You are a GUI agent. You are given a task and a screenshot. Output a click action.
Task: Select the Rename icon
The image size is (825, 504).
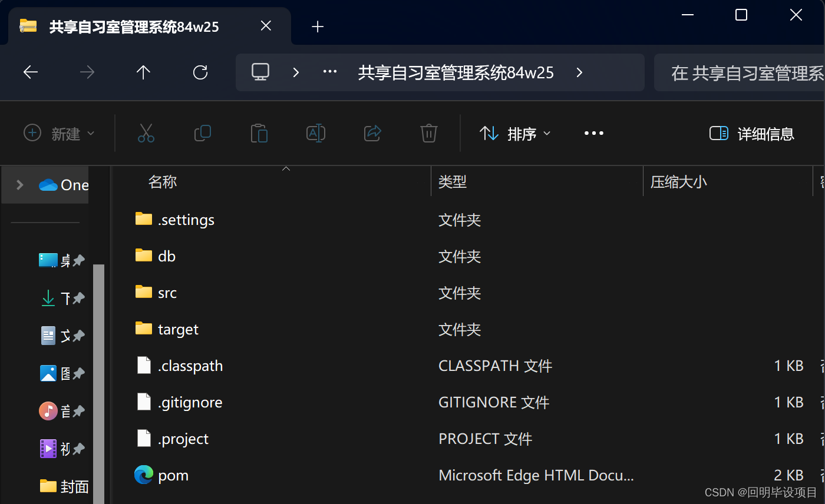pos(315,133)
